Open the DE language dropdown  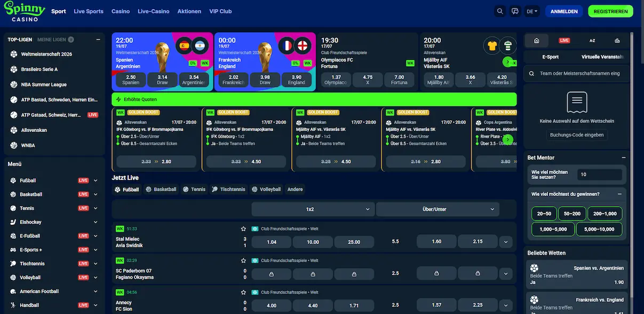(532, 11)
